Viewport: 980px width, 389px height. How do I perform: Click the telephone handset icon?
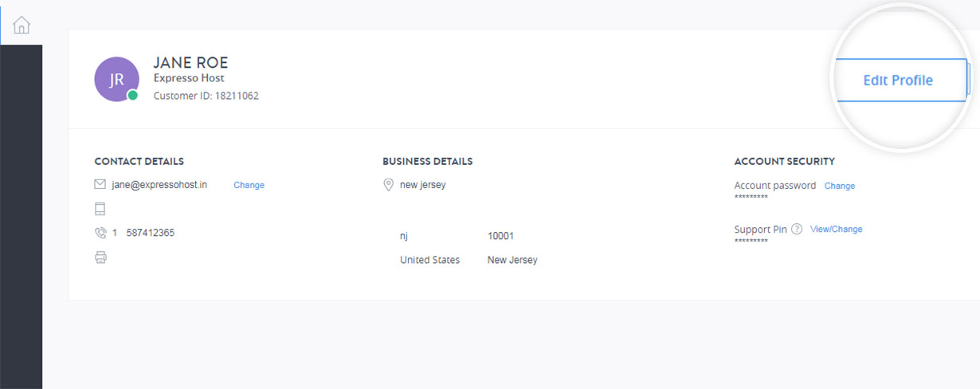point(100,233)
